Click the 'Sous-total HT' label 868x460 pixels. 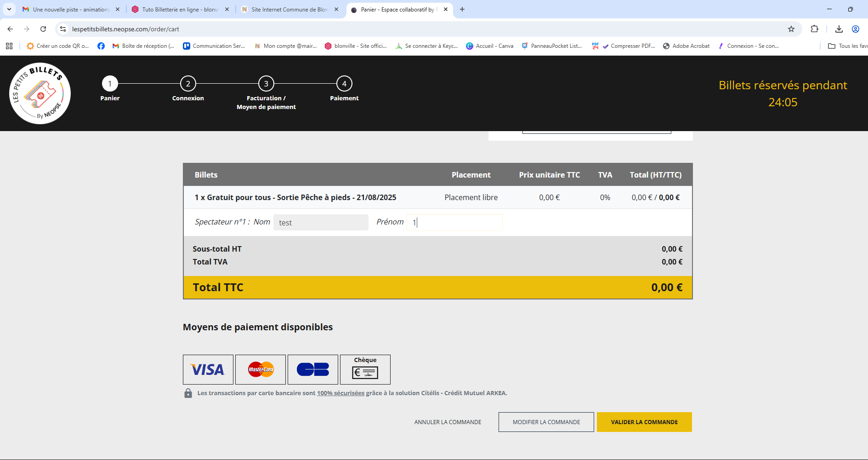[217, 249]
